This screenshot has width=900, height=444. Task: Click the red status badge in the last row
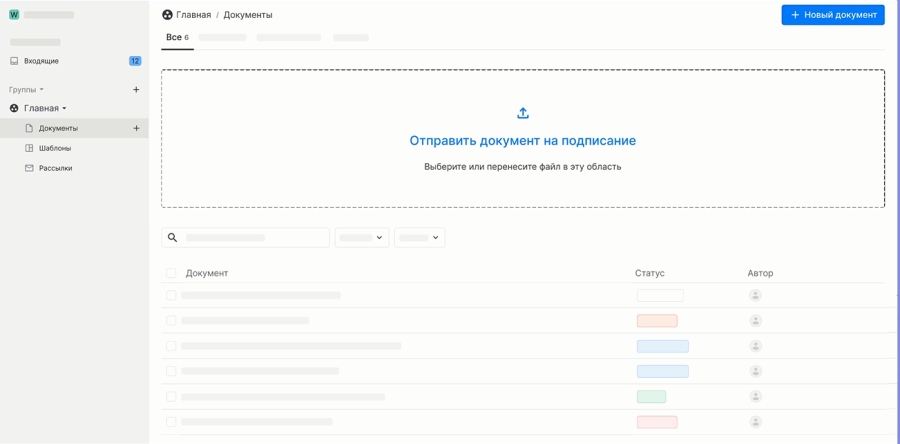(x=657, y=422)
